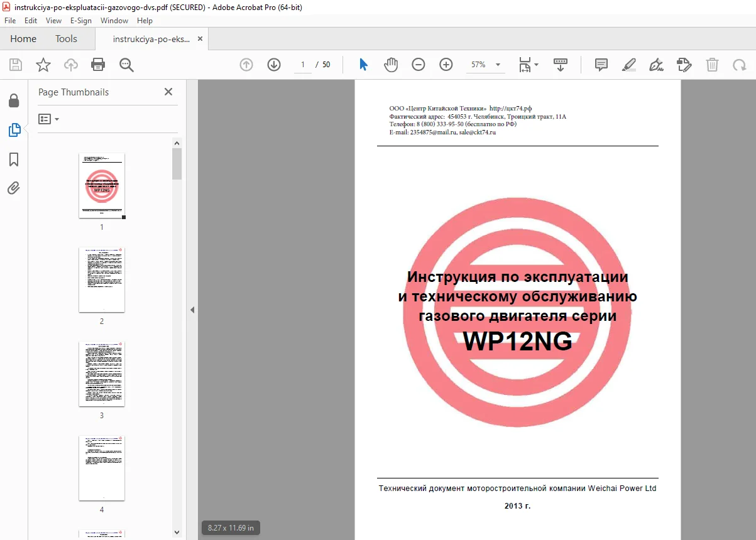Expand the fit page options arrow
The height and width of the screenshot is (540, 756).
click(536, 65)
